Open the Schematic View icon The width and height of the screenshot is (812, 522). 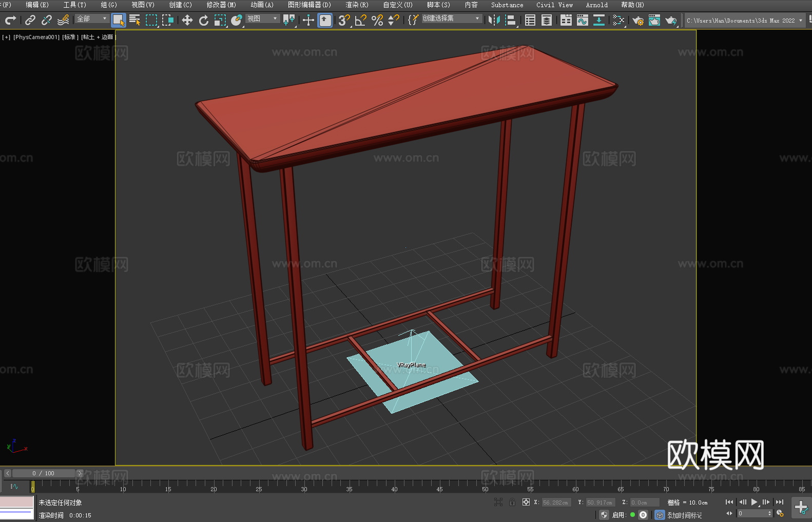click(x=599, y=21)
